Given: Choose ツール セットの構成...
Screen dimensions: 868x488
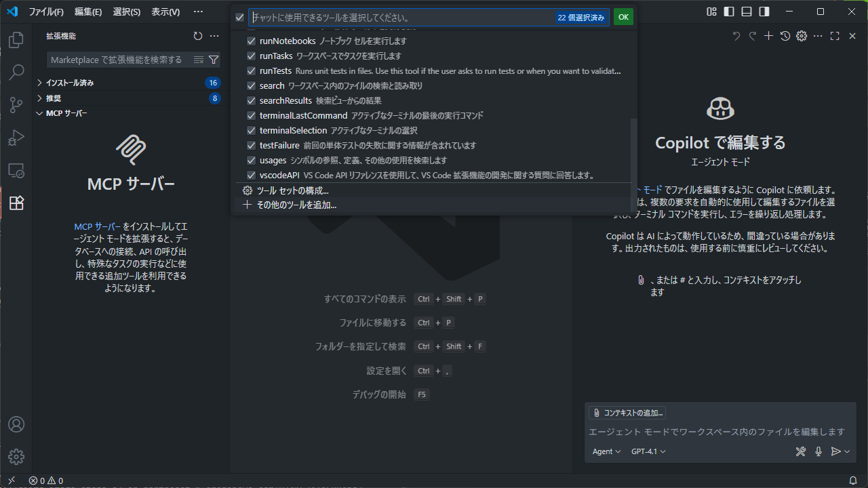Looking at the screenshot, I should (x=434, y=190).
